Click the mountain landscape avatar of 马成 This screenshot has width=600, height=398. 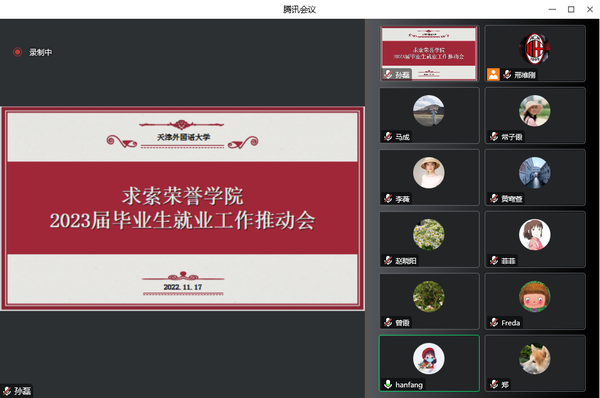429,111
